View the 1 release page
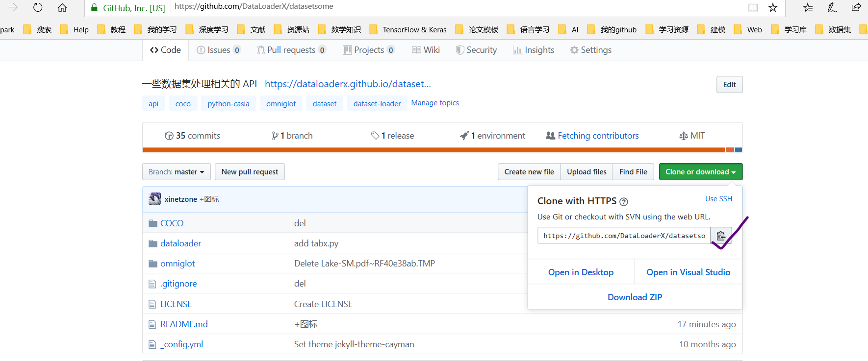 [x=392, y=136]
